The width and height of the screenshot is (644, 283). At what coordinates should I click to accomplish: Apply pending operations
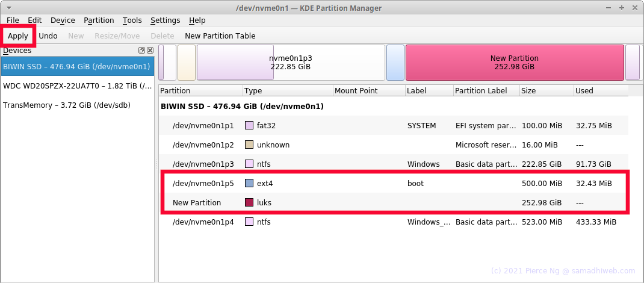[18, 36]
